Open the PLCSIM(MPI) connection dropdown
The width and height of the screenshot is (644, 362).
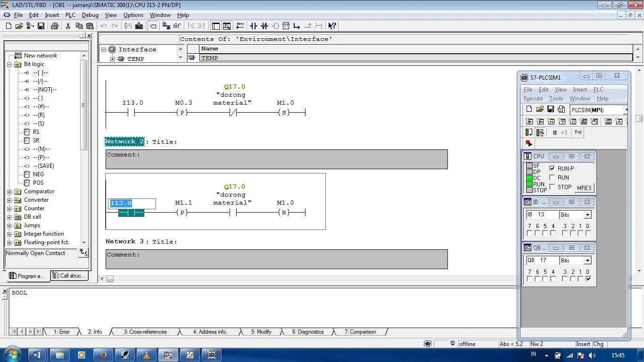click(x=626, y=110)
